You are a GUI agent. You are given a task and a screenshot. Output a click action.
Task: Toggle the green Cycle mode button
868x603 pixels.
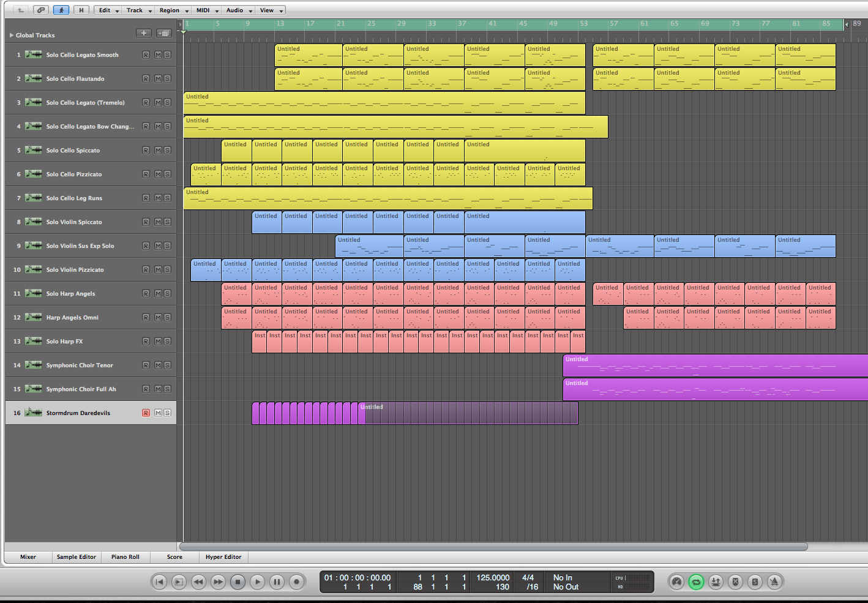696,582
